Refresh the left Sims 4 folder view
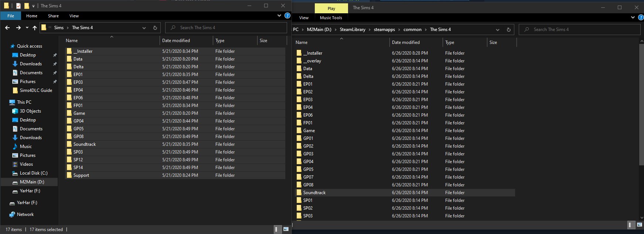 (155, 28)
